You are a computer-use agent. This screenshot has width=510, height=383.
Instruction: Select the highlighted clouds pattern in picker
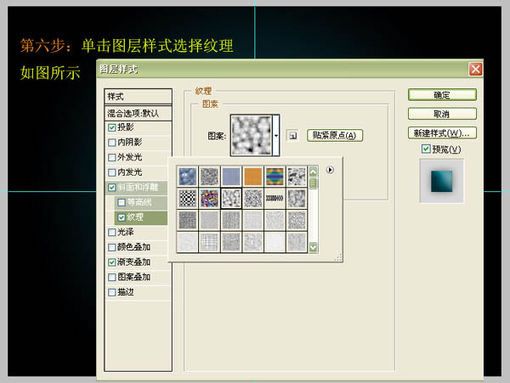click(231, 198)
